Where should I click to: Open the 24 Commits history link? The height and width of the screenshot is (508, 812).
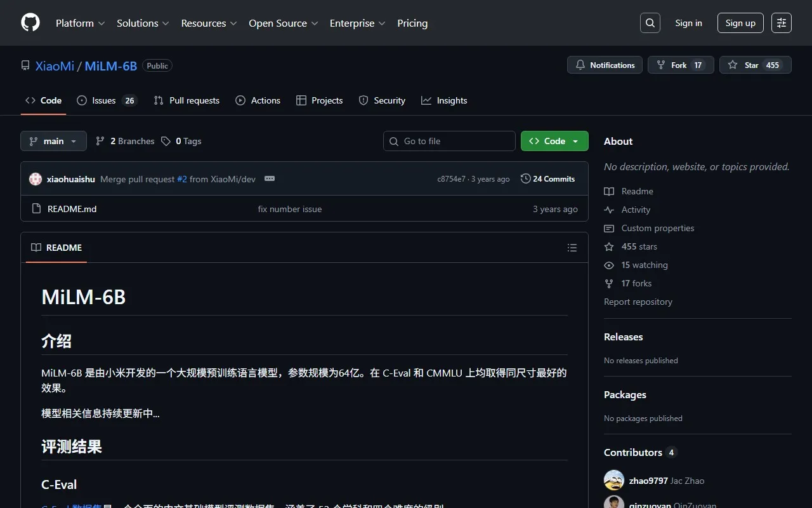(x=547, y=179)
